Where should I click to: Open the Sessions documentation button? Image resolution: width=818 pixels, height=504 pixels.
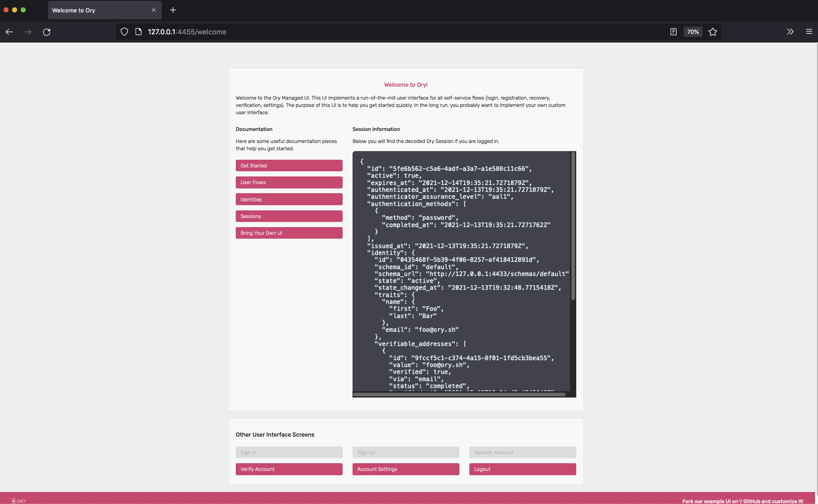(x=289, y=216)
